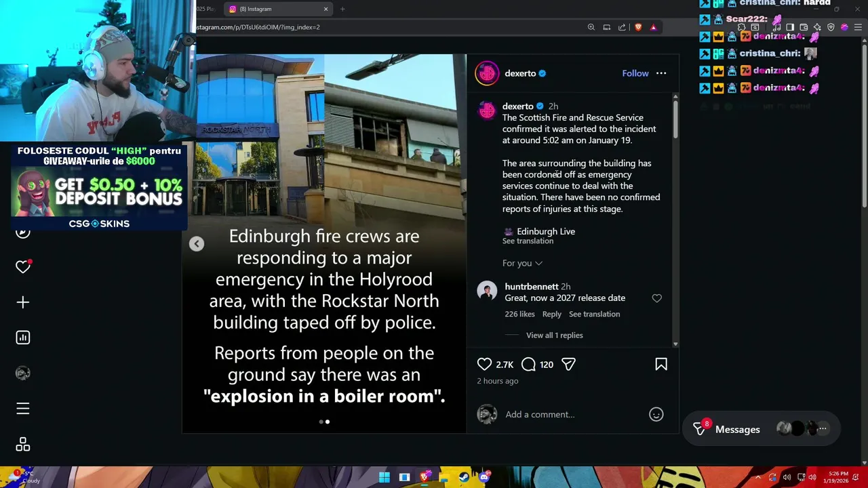
Task: Open the More hamburger menu in sidebar
Action: tap(23, 409)
